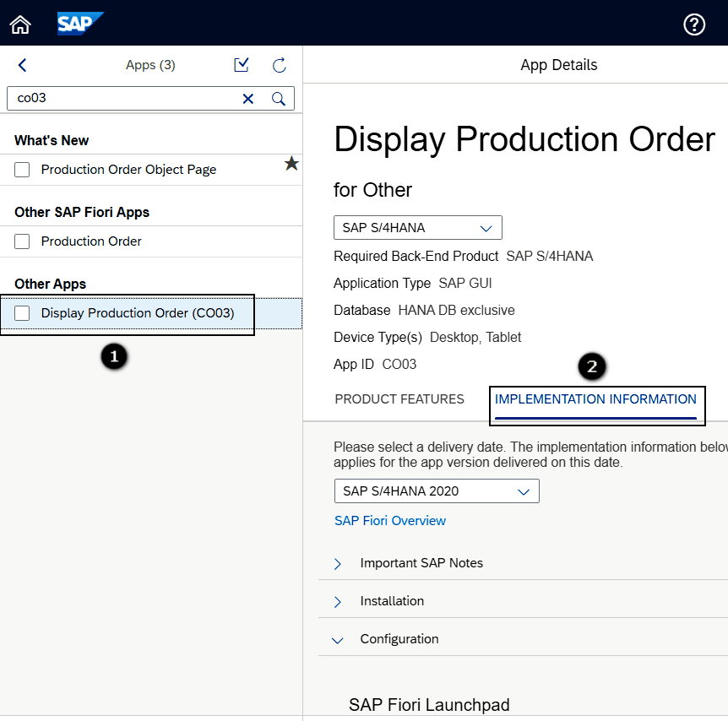Open the Help question mark icon
The image size is (728, 721).
694,24
